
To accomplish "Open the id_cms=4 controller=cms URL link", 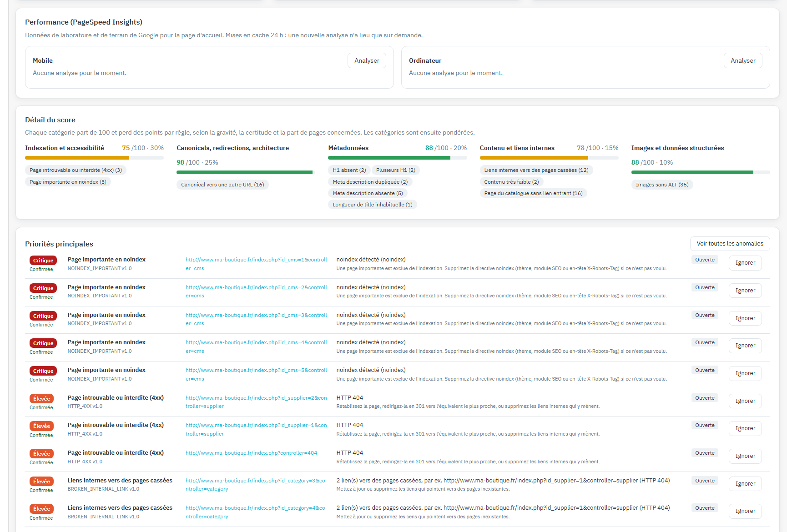I will tap(256, 346).
